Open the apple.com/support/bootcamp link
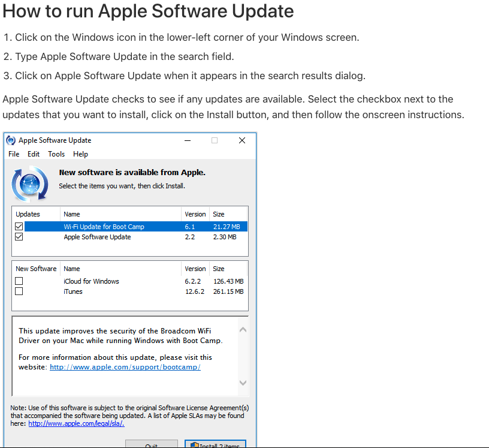This screenshot has width=489, height=448. 125,367
